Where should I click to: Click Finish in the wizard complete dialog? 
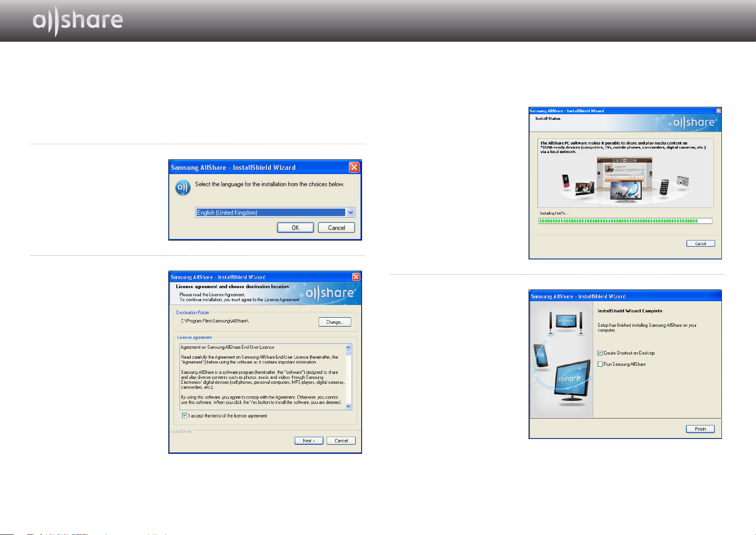pyautogui.click(x=700, y=429)
